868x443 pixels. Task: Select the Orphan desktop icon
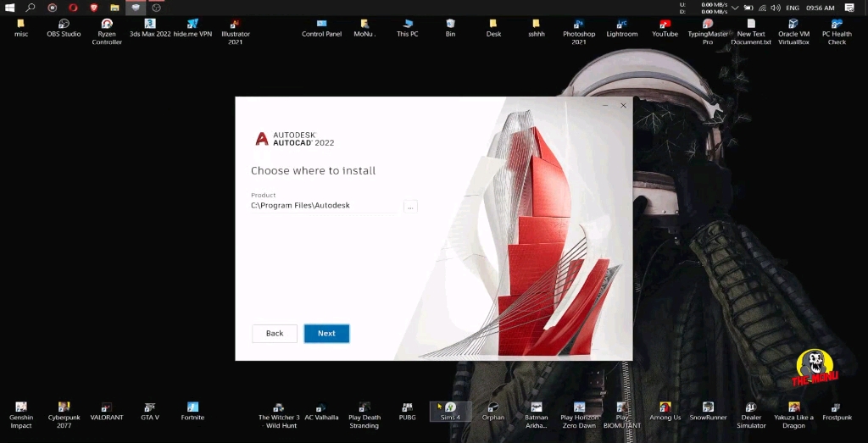click(x=493, y=412)
